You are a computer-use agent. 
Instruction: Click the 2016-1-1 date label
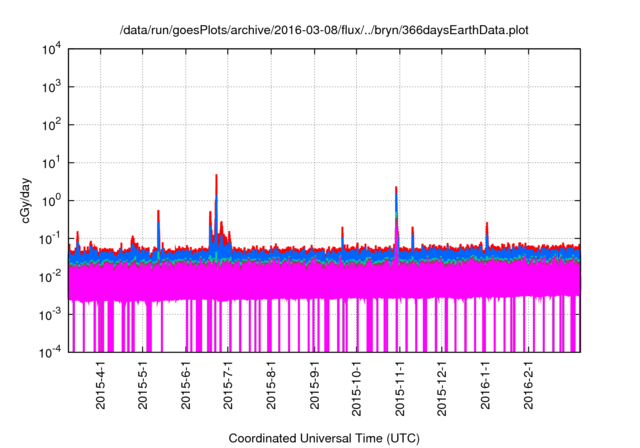click(485, 386)
